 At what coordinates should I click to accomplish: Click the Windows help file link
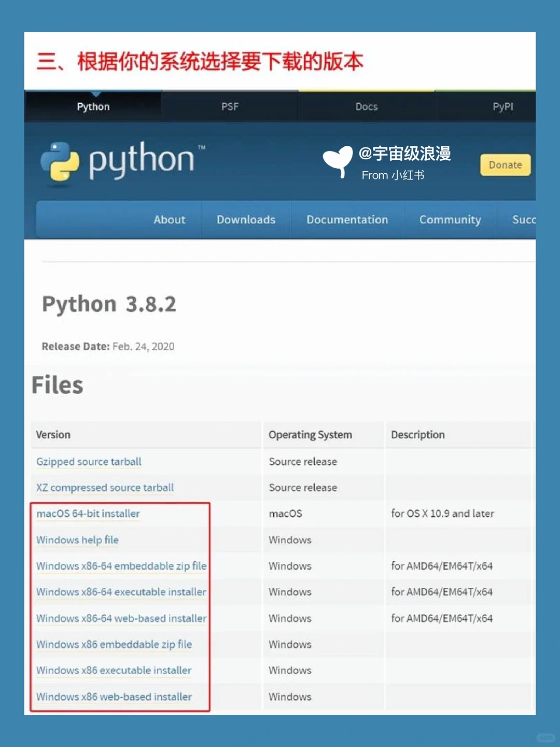point(77,540)
